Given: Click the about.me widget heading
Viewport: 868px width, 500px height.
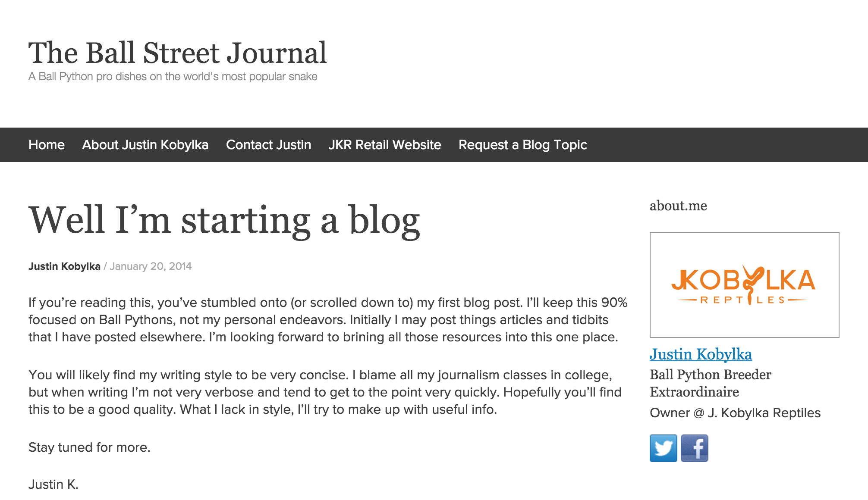Looking at the screenshot, I should pyautogui.click(x=678, y=206).
